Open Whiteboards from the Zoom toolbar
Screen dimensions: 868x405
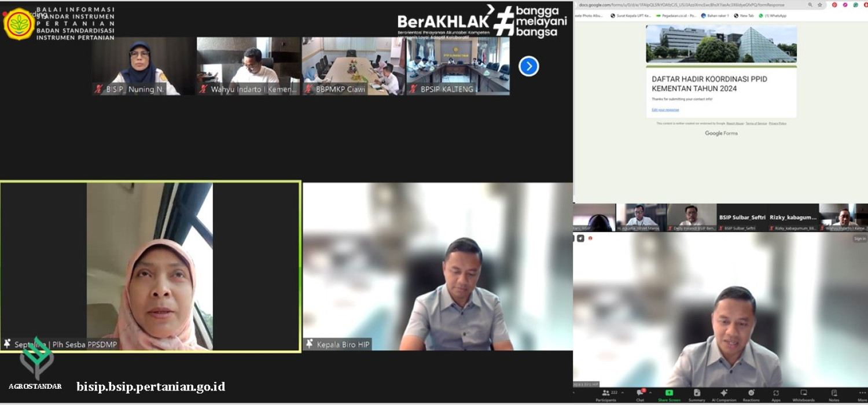(803, 393)
